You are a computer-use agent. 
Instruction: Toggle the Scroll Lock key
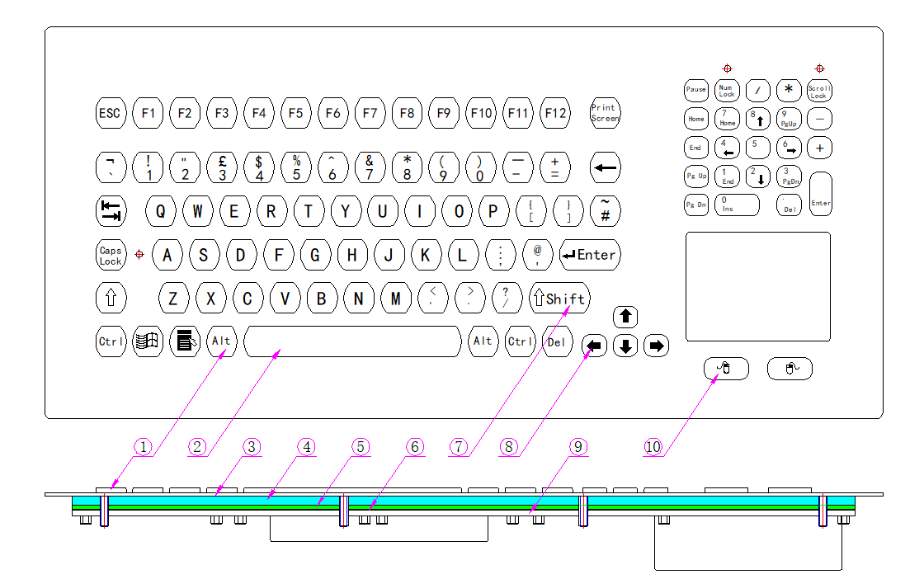point(818,91)
